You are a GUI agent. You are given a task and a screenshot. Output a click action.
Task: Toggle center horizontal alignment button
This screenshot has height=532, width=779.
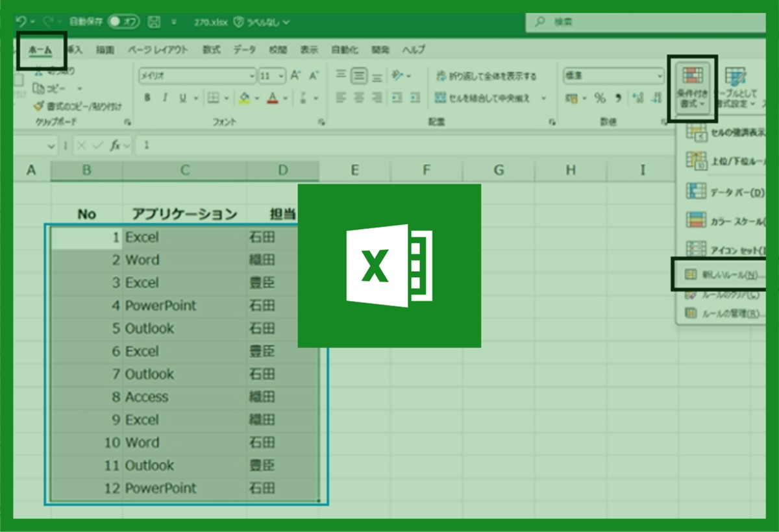(359, 98)
